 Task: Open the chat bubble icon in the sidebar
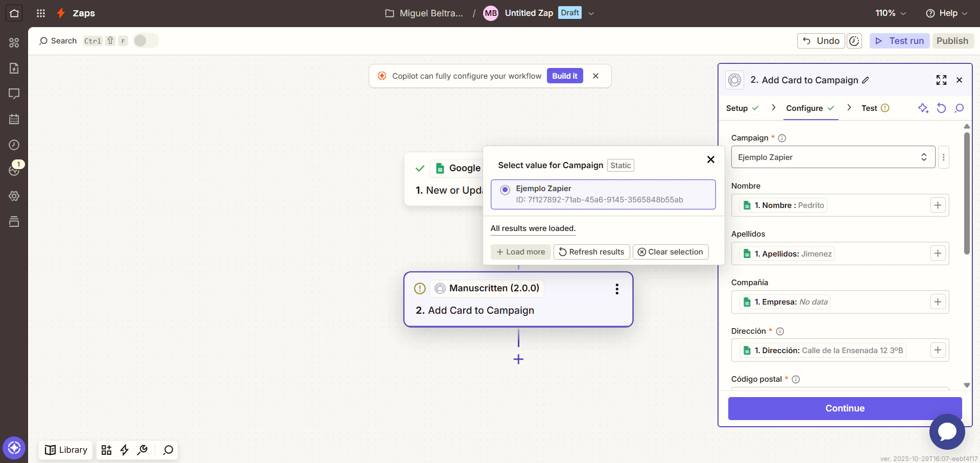coord(14,94)
